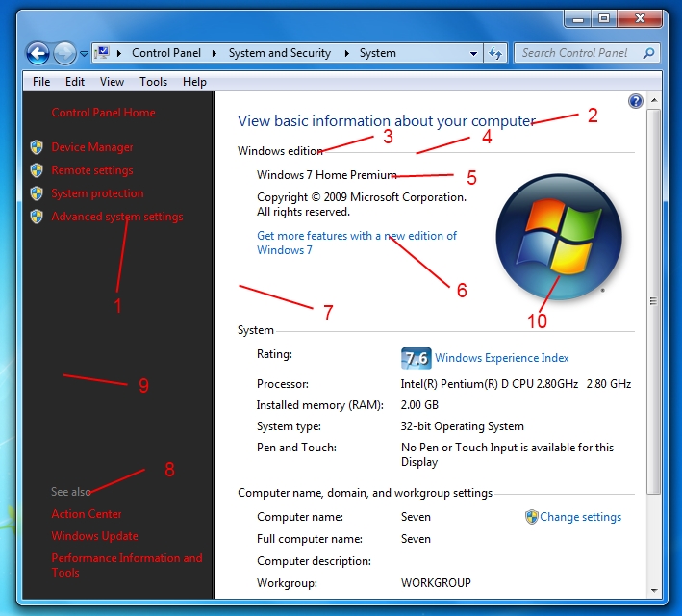Viewport: 682px width, 616px height.
Task: Open Windows Update link
Action: coord(94,536)
